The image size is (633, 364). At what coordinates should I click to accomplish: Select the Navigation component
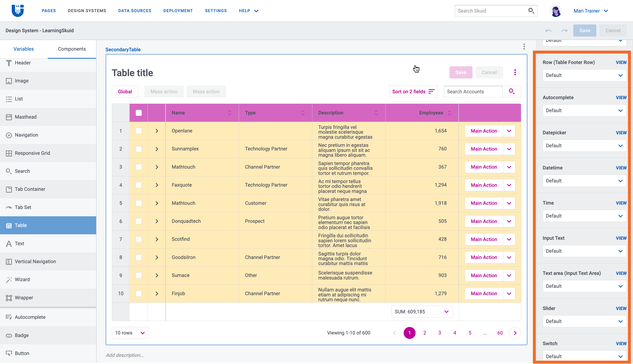click(48, 135)
